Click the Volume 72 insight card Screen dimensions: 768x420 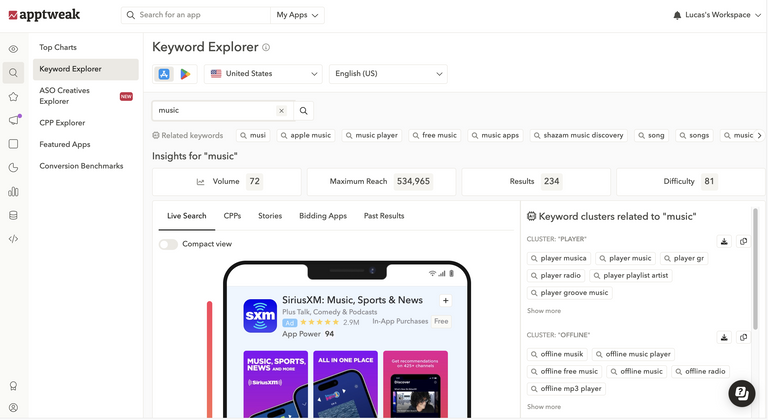[227, 182]
